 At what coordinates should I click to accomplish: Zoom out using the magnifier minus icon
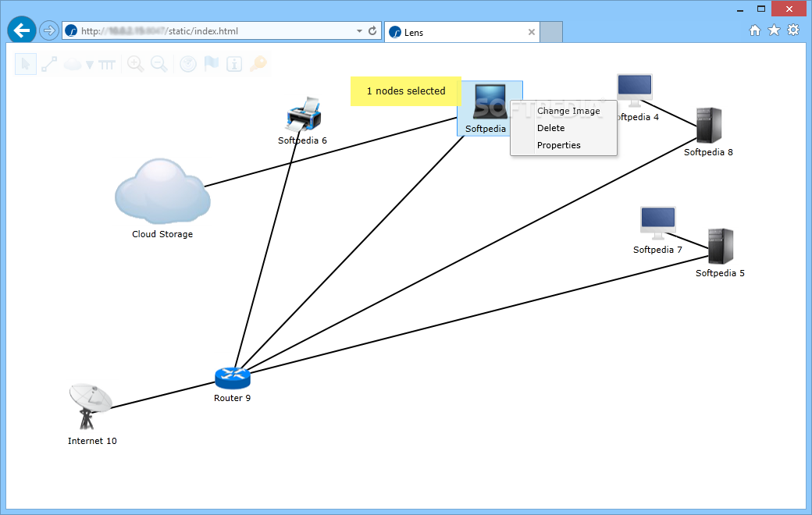(159, 64)
